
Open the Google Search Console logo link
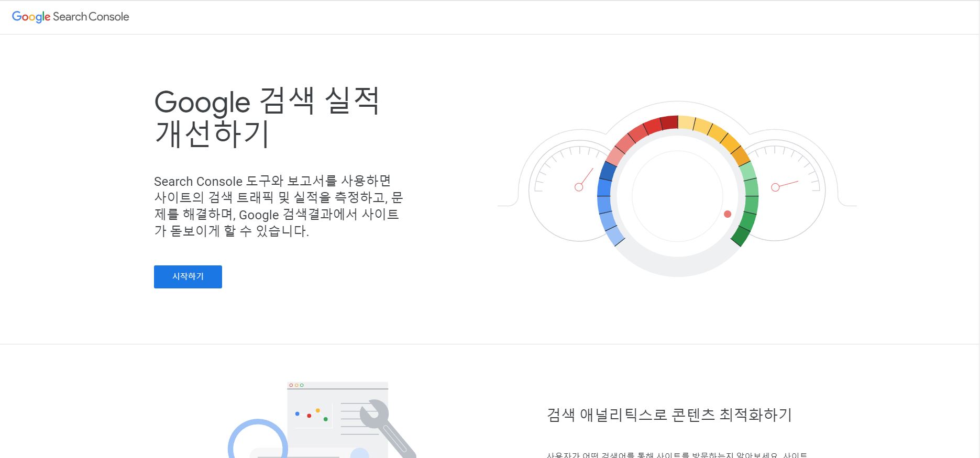coord(71,17)
